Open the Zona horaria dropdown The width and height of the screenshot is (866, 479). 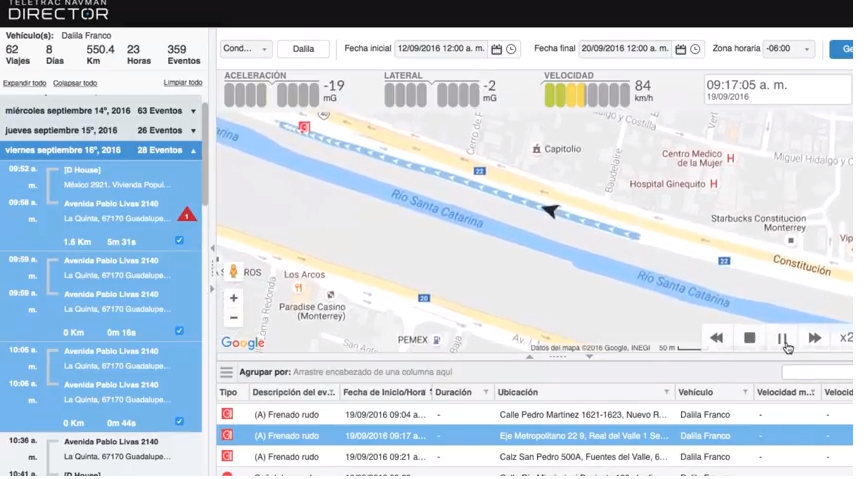[x=788, y=49]
